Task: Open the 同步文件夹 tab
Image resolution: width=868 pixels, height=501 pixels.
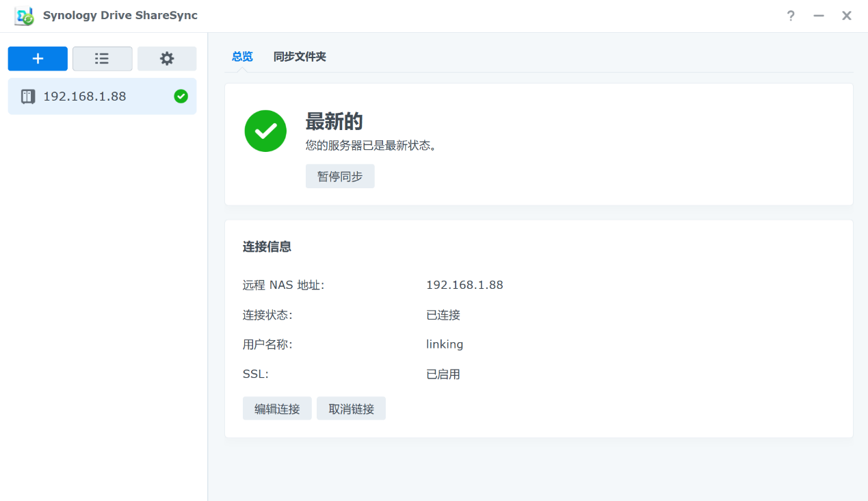Action: pos(300,57)
